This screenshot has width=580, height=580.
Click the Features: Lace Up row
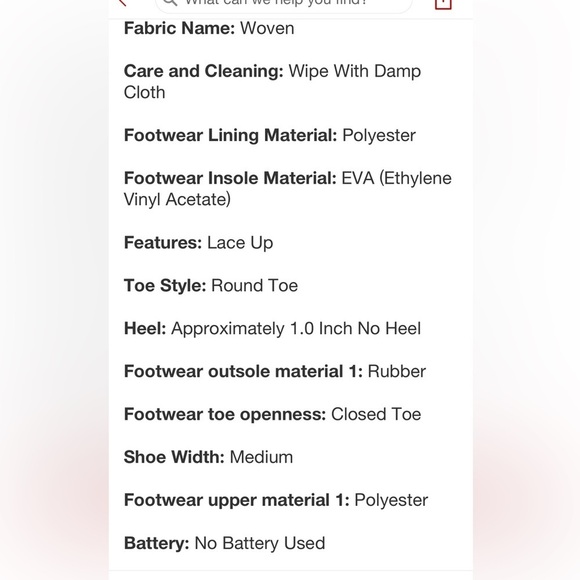198,243
